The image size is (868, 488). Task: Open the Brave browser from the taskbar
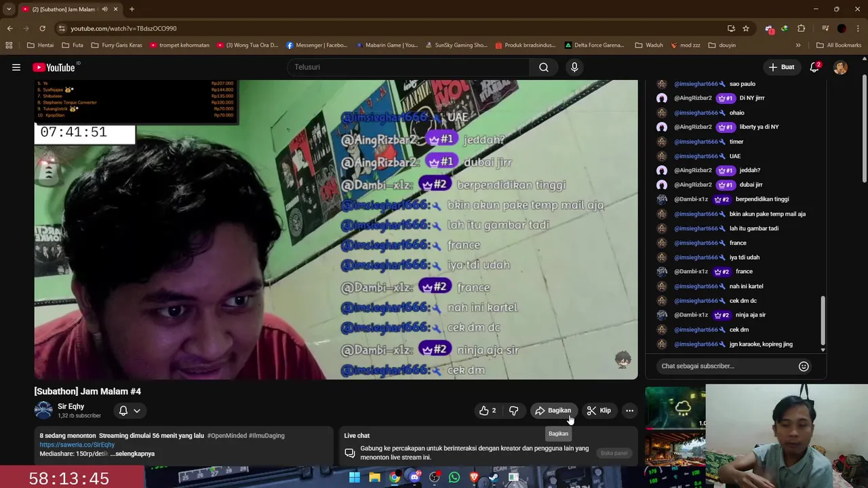[474, 478]
